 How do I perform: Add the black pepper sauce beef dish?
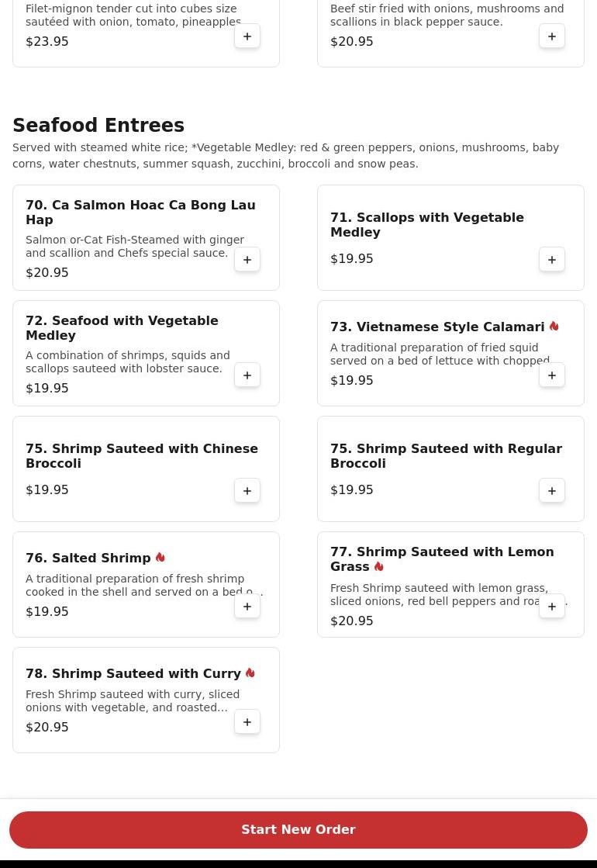(x=551, y=36)
